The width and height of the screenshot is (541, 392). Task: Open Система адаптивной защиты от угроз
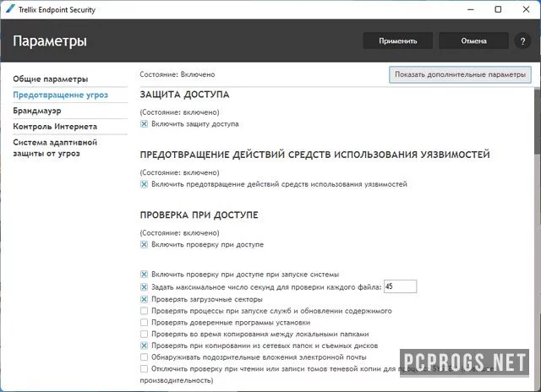click(55, 148)
